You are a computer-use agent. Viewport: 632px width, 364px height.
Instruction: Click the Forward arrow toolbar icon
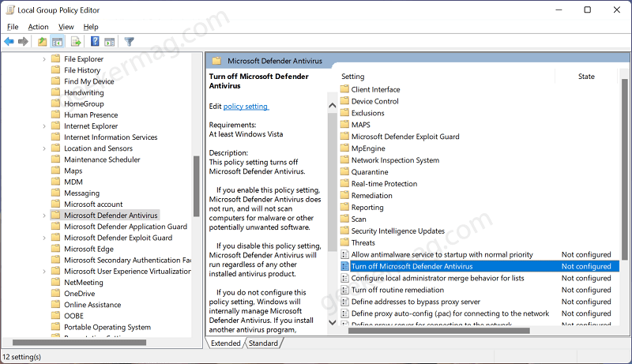[x=24, y=42]
